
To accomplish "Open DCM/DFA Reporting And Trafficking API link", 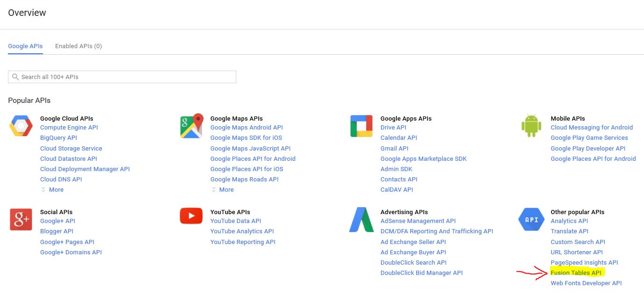I will [437, 231].
